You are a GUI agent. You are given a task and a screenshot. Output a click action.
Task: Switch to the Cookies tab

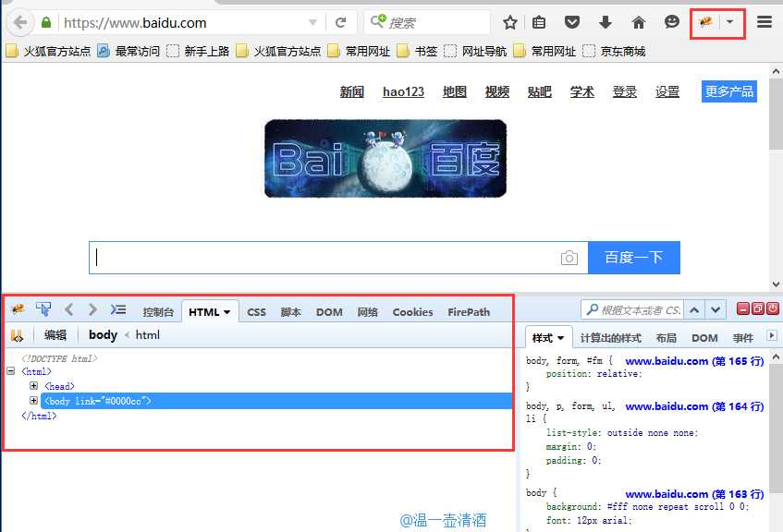413,312
